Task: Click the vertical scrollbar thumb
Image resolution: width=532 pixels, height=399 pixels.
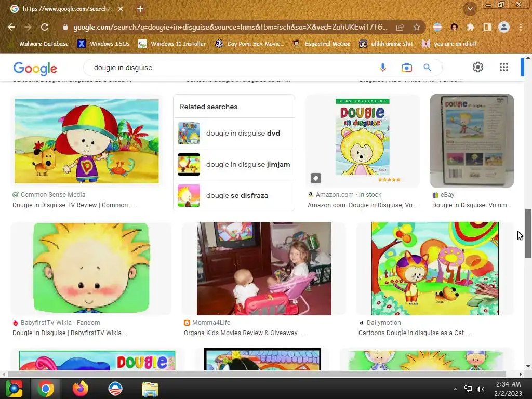Action: coord(528,233)
